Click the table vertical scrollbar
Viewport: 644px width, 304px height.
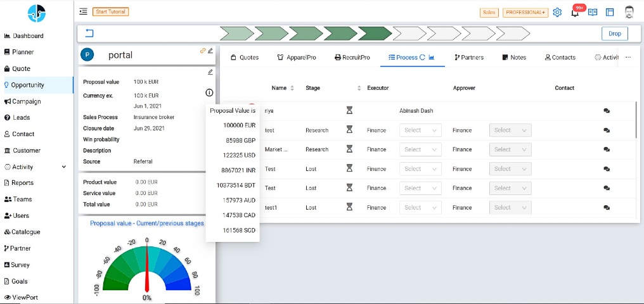coord(636,120)
